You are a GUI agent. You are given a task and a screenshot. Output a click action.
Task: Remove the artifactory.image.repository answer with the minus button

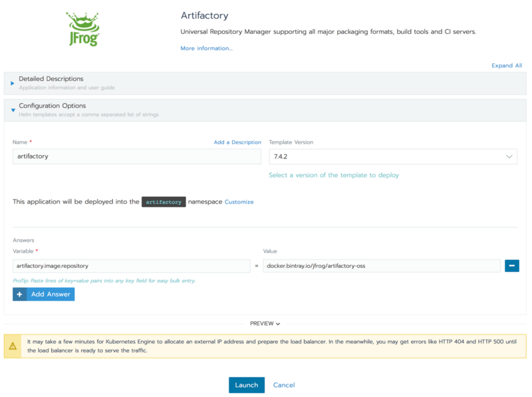(x=511, y=266)
